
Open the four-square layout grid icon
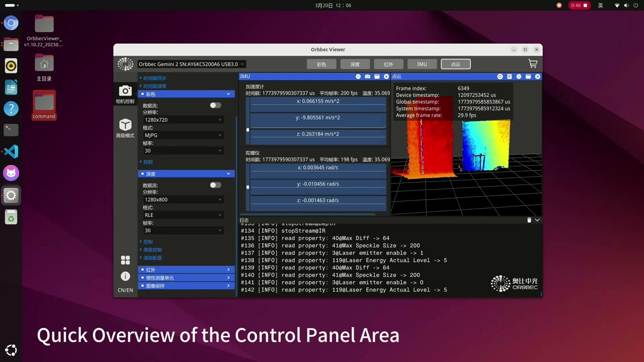pos(125,260)
